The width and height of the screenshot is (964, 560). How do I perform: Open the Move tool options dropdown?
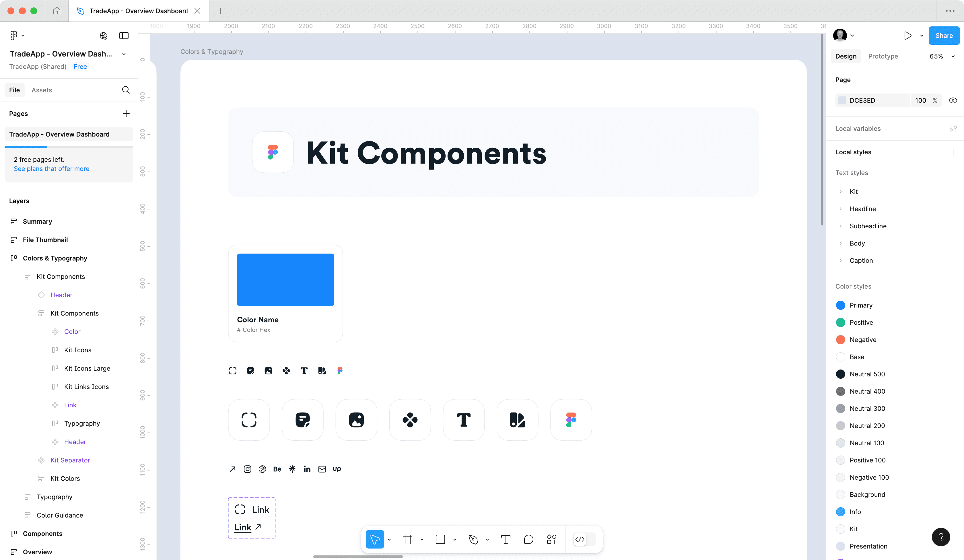(389, 539)
